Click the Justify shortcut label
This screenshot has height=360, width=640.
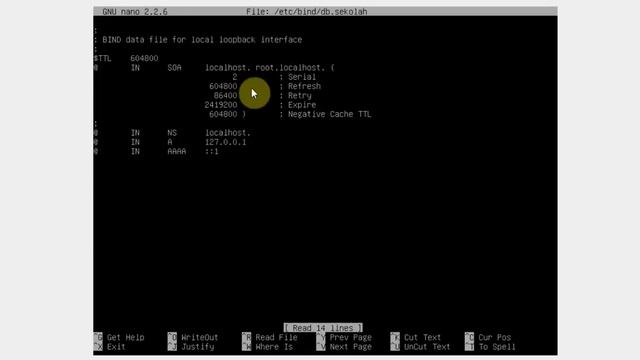click(x=198, y=347)
